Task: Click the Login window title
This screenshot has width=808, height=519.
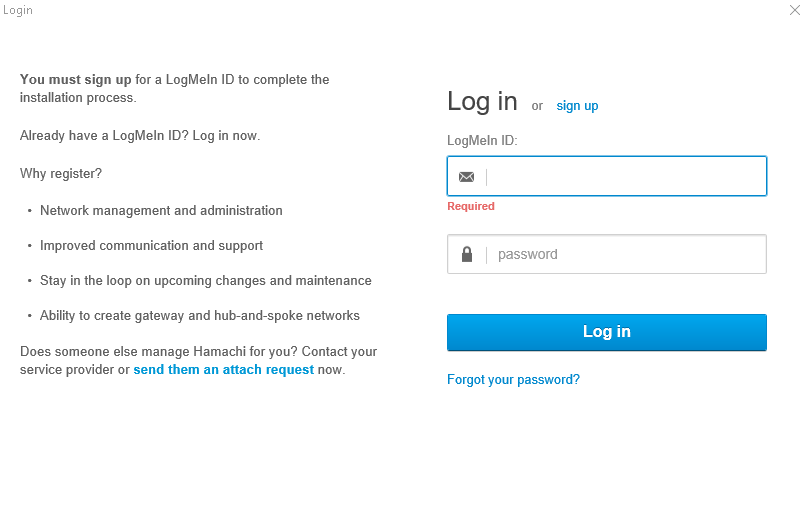Action: click(18, 10)
